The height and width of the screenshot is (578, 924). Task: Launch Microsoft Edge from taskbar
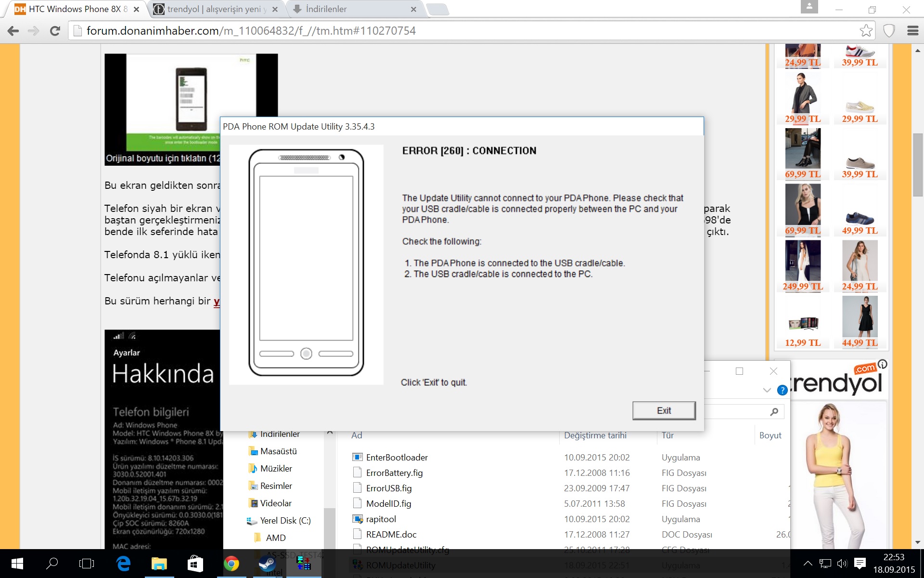pos(123,564)
